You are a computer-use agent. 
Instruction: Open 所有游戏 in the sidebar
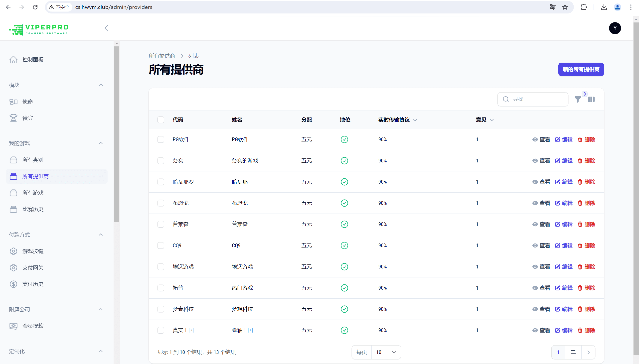pos(33,193)
